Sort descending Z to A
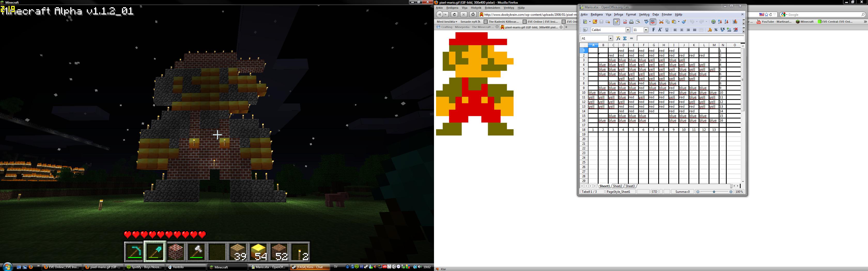Image resolution: width=868 pixels, height=271 pixels. (x=726, y=22)
